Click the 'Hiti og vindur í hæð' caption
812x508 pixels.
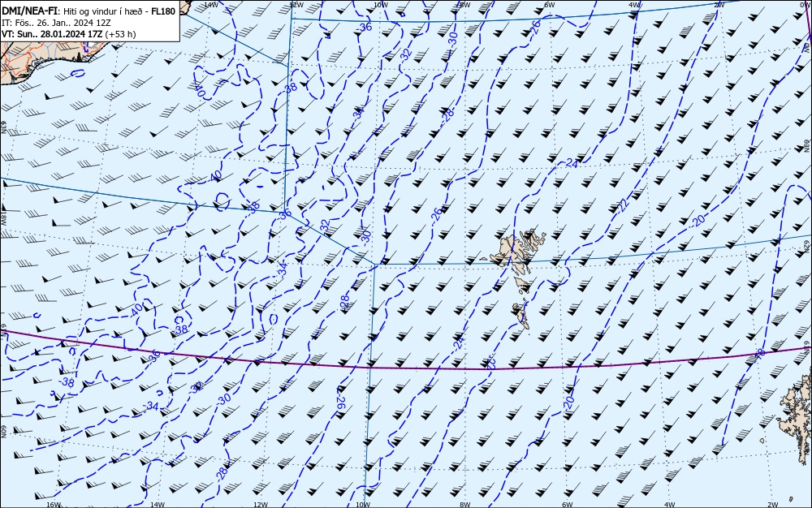tap(101, 11)
